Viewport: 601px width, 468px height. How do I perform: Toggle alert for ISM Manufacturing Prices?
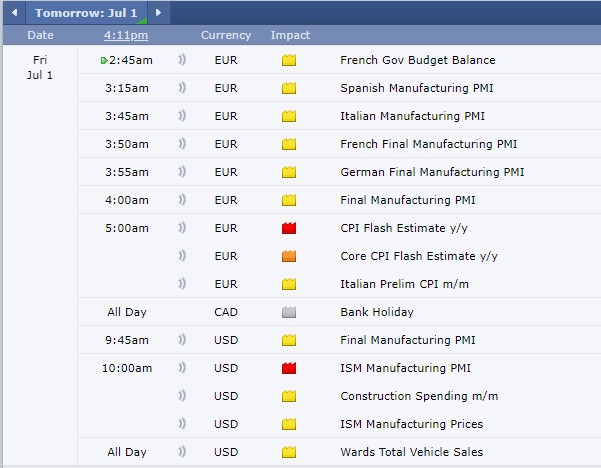pyautogui.click(x=181, y=424)
